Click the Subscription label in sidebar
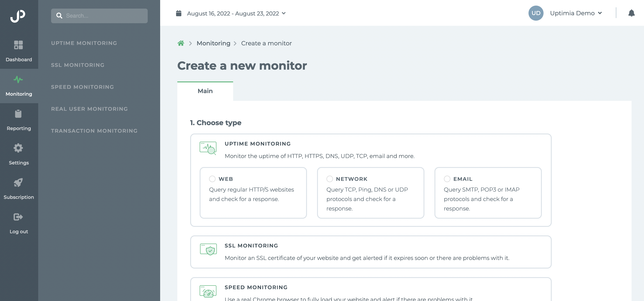Screen dimensions: 644x301 19,197
